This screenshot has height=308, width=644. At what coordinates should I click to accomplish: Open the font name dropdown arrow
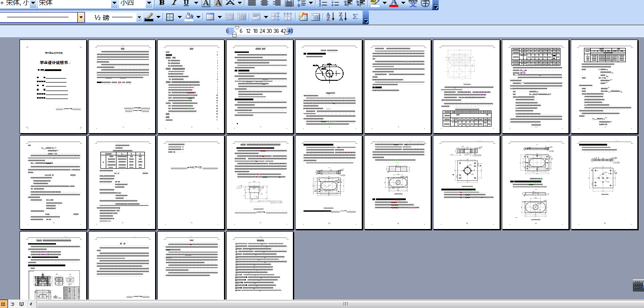pyautogui.click(x=114, y=3)
